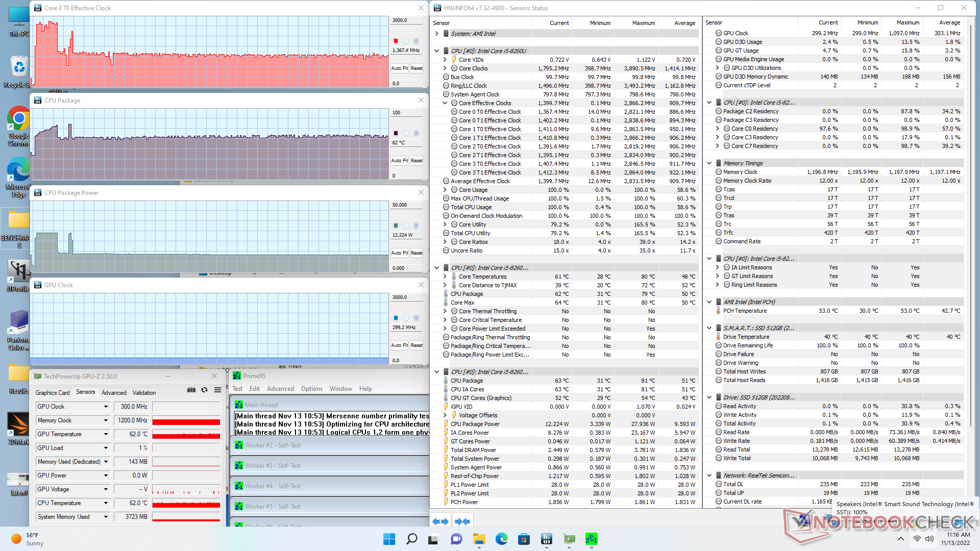Collapse the Core Effective Clocks tree node
This screenshot has height=551, width=980.
click(x=445, y=103)
